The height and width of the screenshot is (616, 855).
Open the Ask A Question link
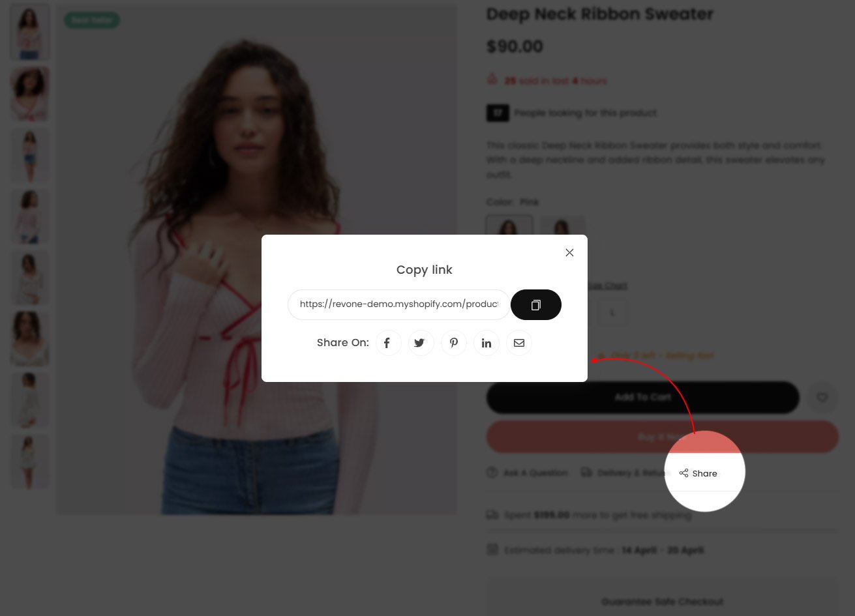point(527,473)
